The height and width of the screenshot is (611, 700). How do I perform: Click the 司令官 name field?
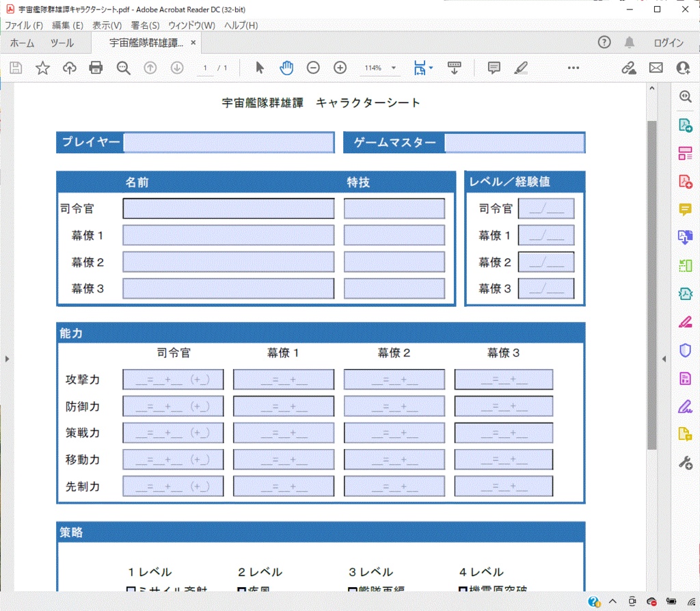point(228,208)
